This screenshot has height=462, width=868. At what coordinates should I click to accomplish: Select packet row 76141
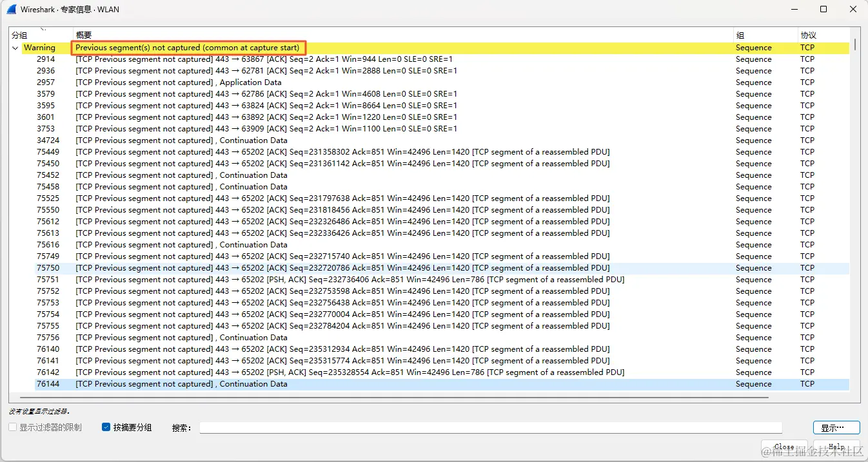pos(442,361)
